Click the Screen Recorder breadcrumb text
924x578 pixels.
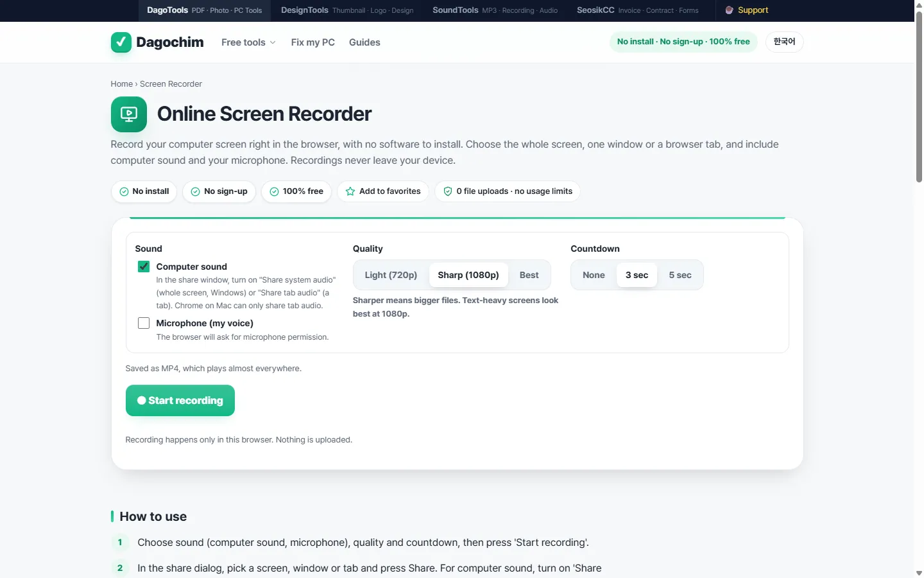[171, 84]
